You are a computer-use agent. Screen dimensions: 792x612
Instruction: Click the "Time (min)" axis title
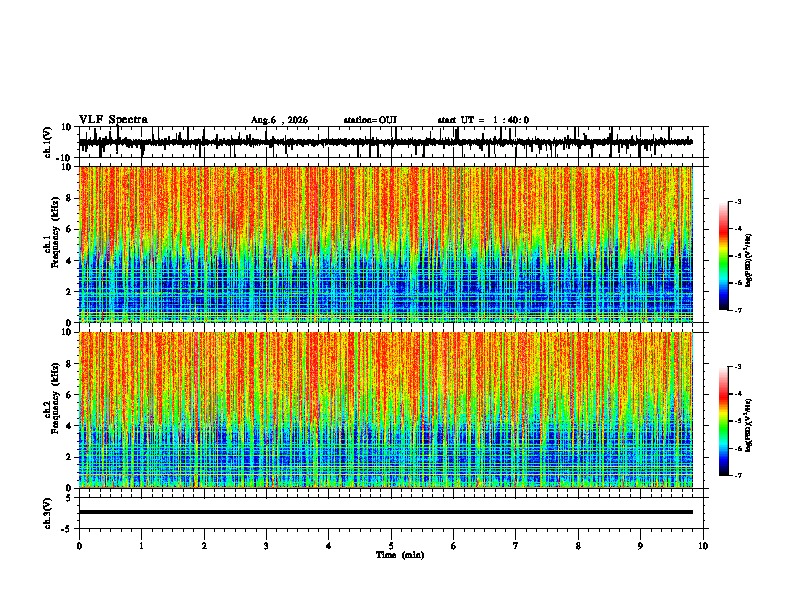tap(400, 555)
